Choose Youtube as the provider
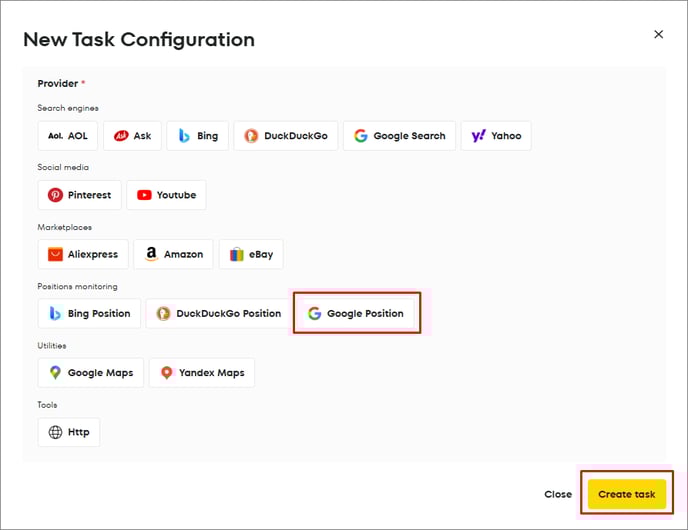The image size is (688, 530). click(166, 195)
